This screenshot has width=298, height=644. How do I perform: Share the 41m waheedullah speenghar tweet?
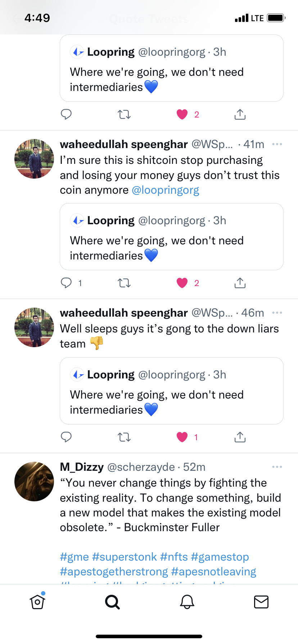[x=240, y=283]
